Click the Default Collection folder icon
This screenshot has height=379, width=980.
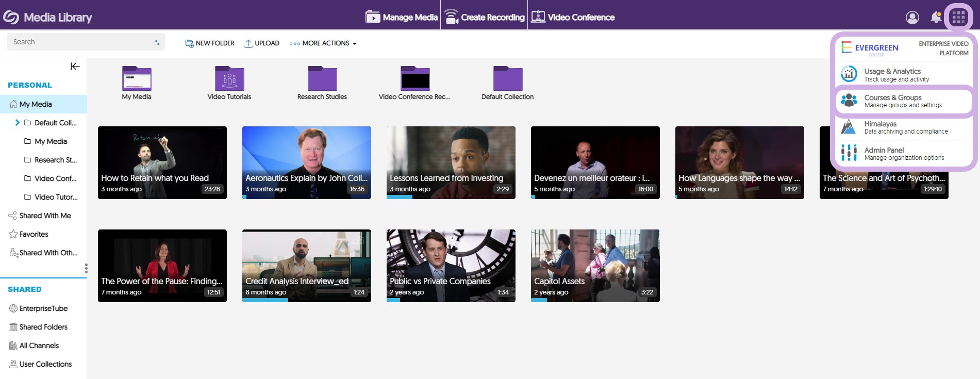point(508,79)
